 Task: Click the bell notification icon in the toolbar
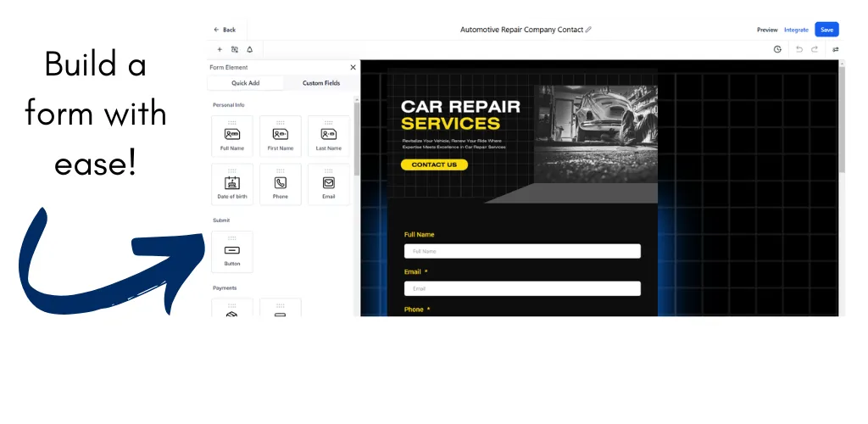coord(250,49)
